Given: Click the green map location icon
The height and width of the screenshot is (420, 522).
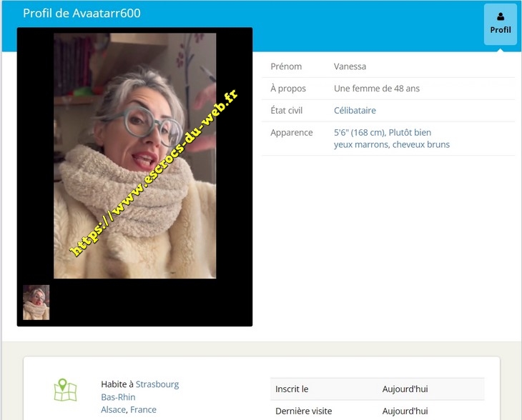Looking at the screenshot, I should coord(65,389).
